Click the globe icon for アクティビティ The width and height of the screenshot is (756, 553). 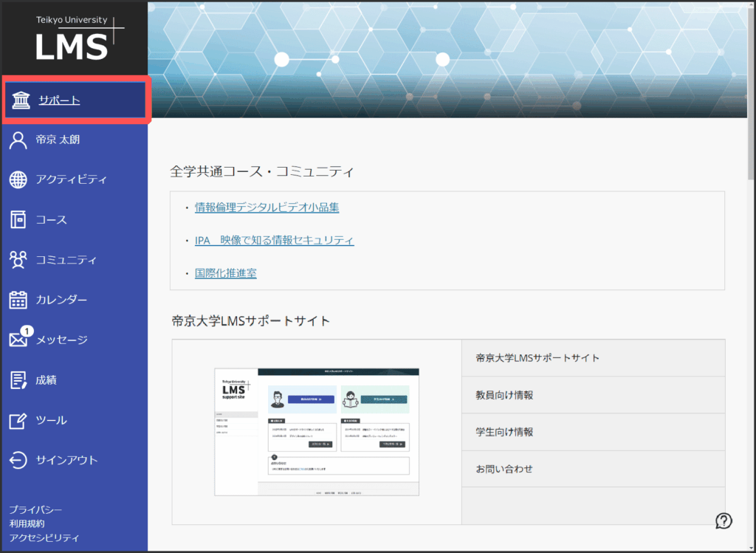tap(18, 180)
